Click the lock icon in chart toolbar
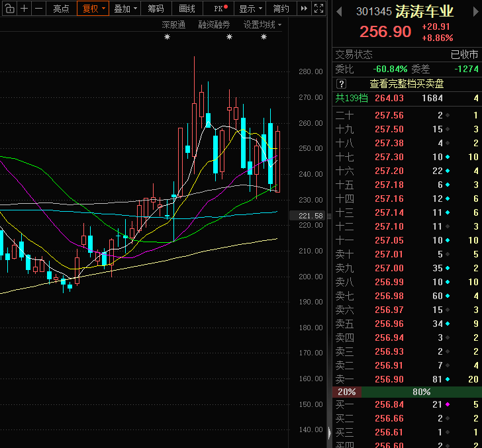This screenshot has height=448, width=482. point(9,9)
